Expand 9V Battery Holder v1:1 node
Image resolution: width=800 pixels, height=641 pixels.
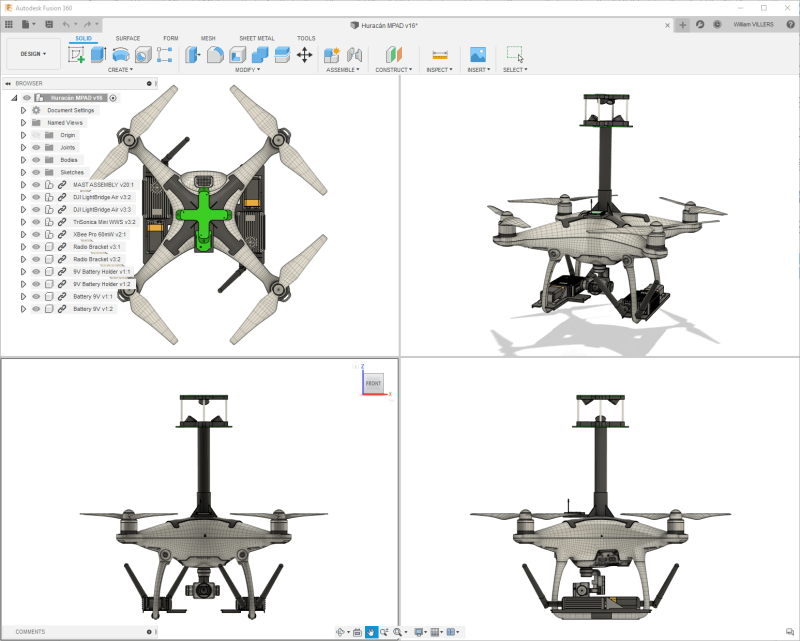(23, 272)
